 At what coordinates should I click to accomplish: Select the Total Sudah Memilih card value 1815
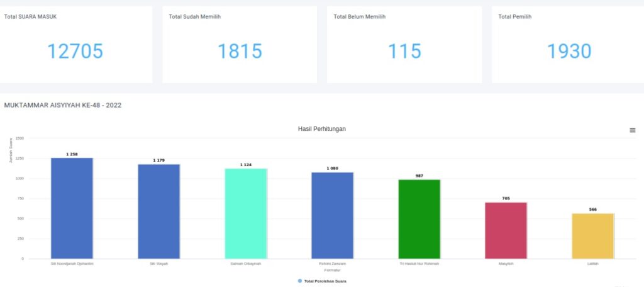(x=240, y=52)
